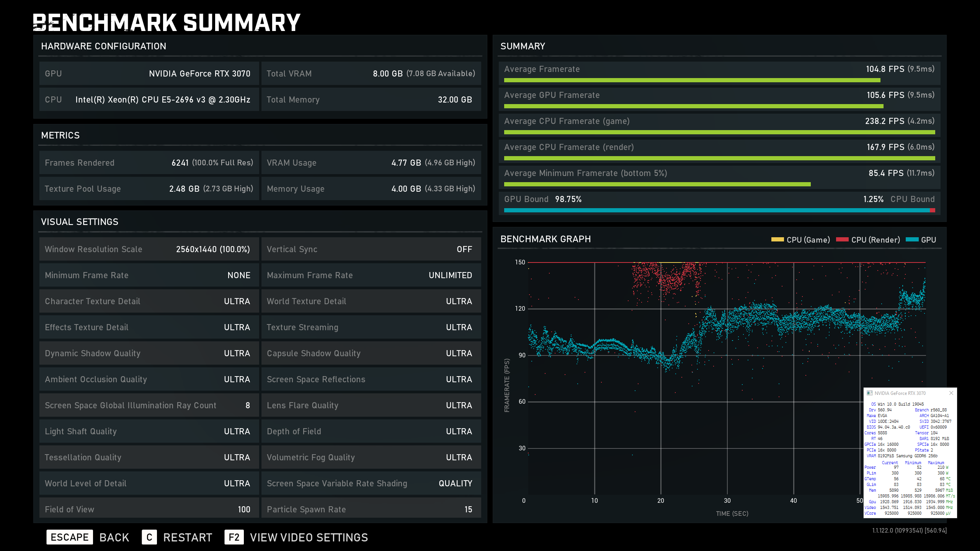Click Tessellation Quality row
980x551 pixels.
pyautogui.click(x=149, y=457)
